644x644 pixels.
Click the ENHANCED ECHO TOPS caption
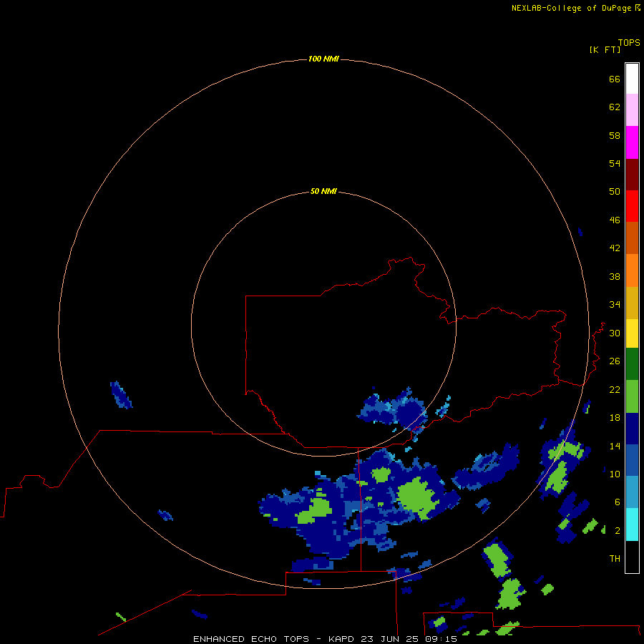point(251,639)
